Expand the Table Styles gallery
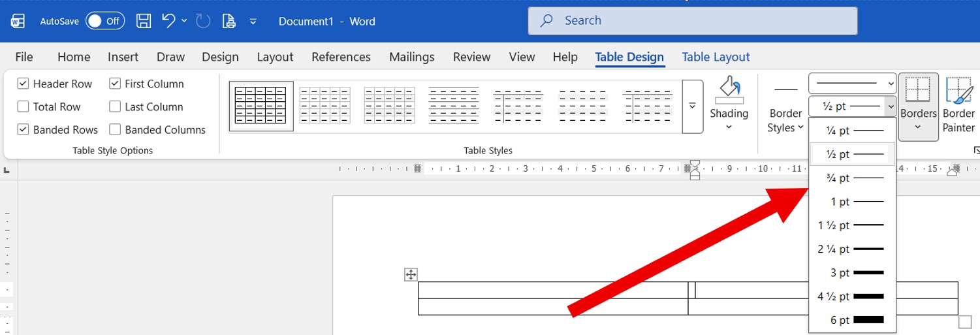The height and width of the screenshot is (335, 980). pos(693,106)
